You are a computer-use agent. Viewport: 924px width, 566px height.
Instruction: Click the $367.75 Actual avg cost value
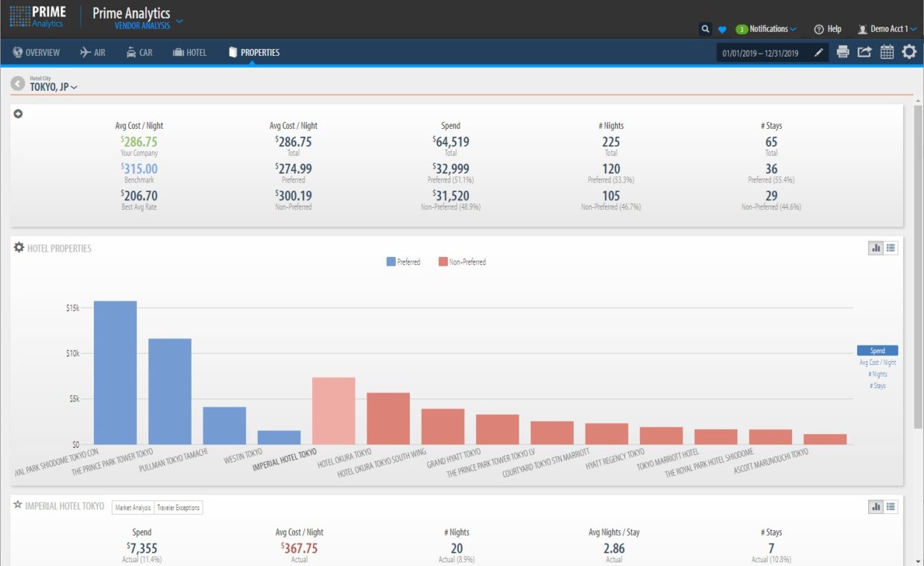pyautogui.click(x=299, y=548)
